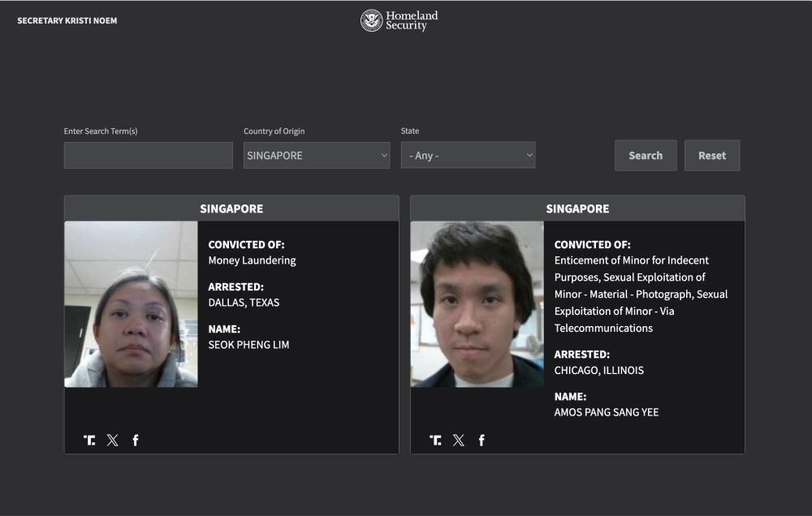Share Amos Pang Sang Yee's card on Truth Social
Viewport: 812px width, 516px height.
point(437,440)
